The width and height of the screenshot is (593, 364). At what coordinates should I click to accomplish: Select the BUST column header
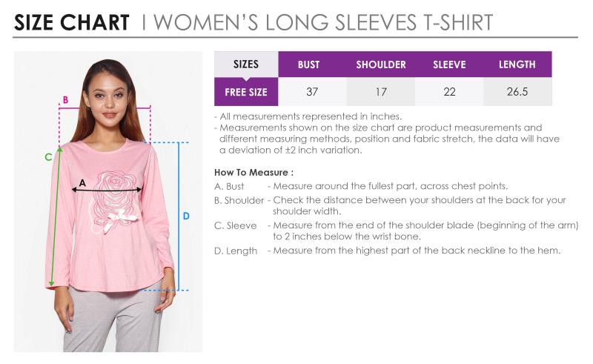(308, 64)
